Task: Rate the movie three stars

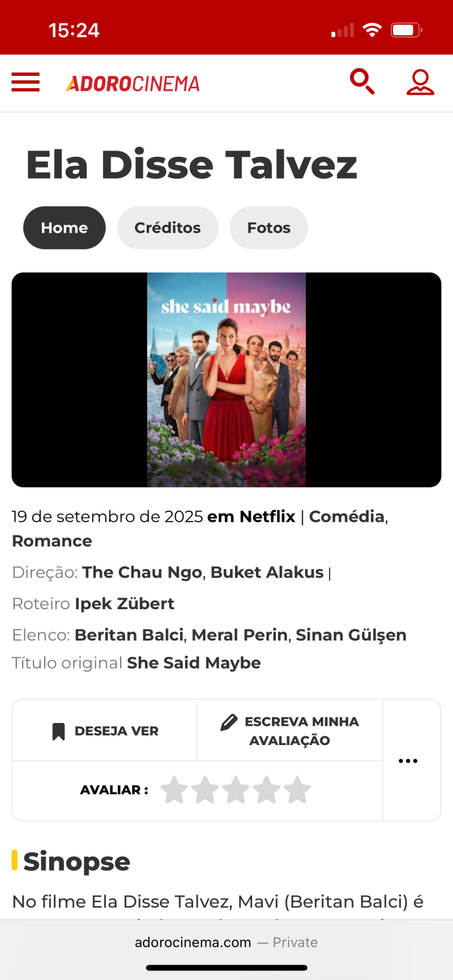Action: coord(236,790)
